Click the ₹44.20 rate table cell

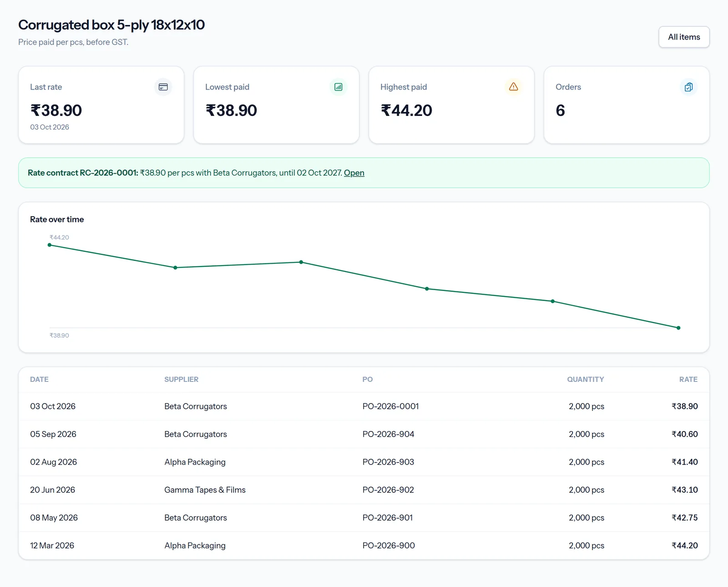[685, 546]
